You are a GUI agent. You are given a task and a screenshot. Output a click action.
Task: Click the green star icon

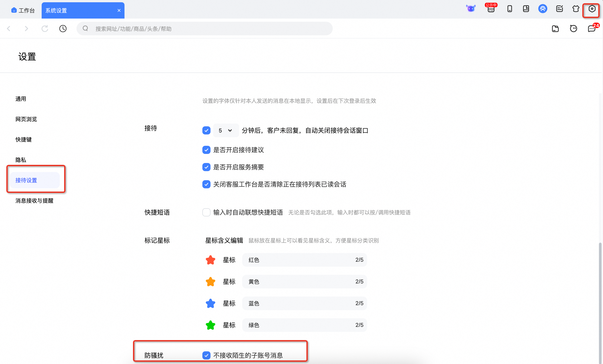click(x=211, y=325)
